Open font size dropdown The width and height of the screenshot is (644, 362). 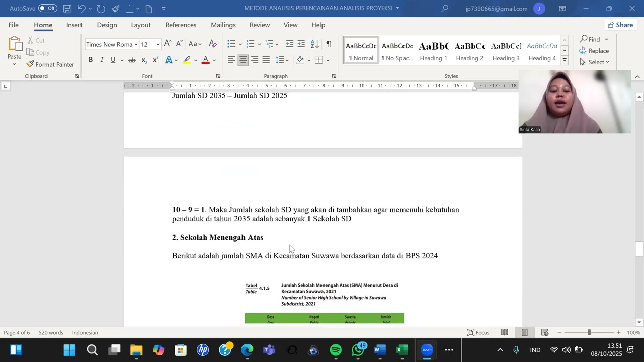158,45
